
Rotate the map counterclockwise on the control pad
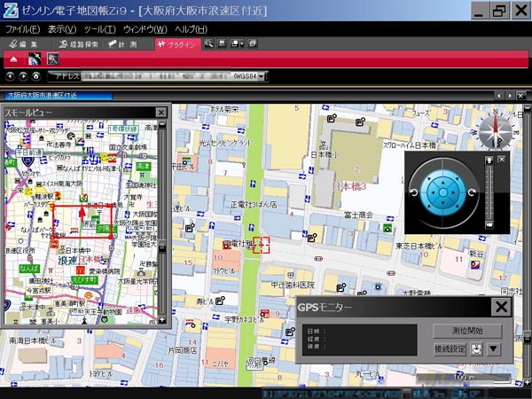click(414, 192)
